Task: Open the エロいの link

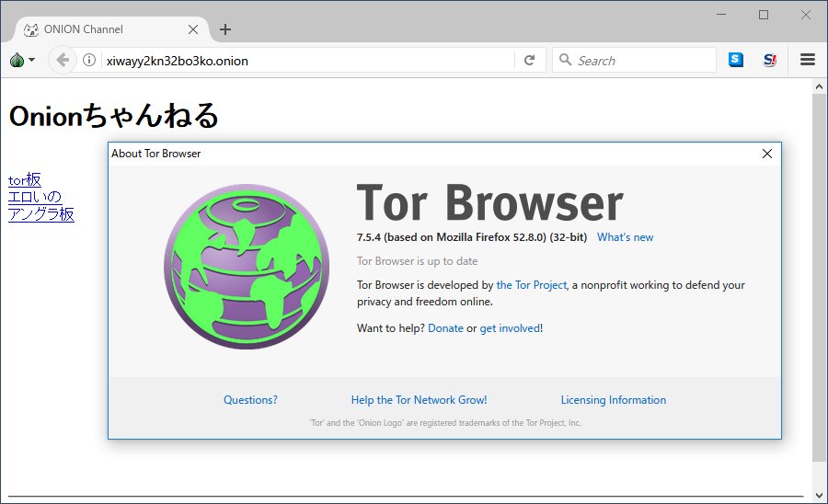Action: [35, 197]
